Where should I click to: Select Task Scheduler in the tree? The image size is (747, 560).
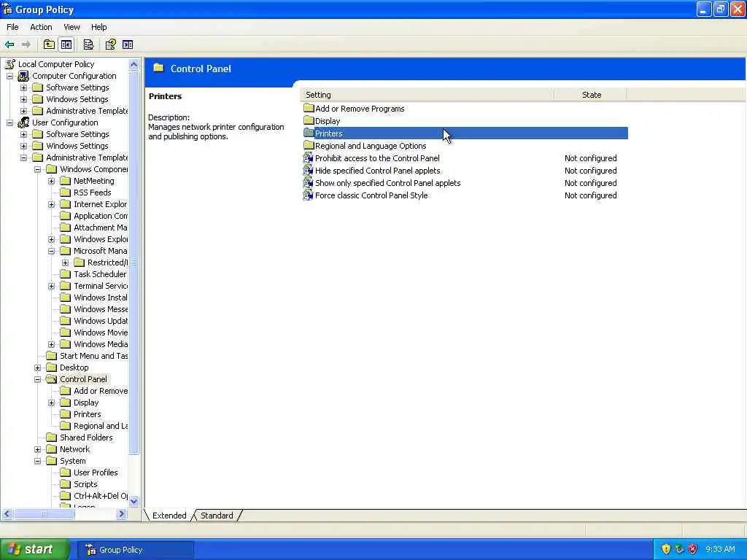click(x=100, y=274)
